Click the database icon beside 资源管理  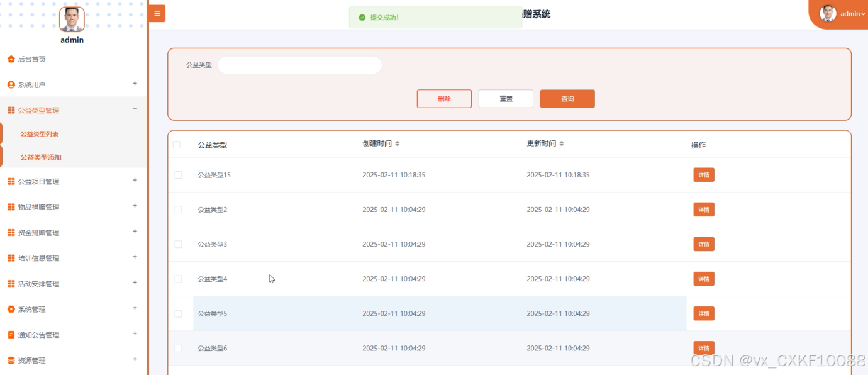11,361
